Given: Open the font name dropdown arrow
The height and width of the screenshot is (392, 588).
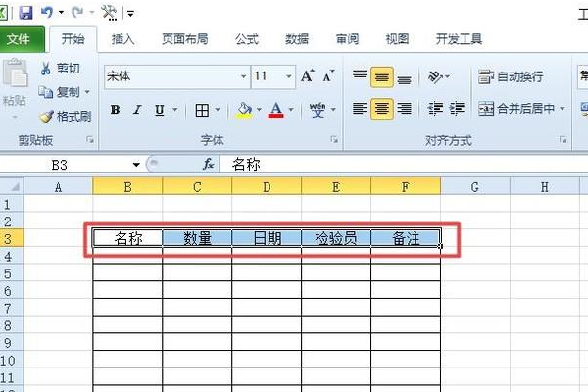Looking at the screenshot, I should tap(244, 76).
